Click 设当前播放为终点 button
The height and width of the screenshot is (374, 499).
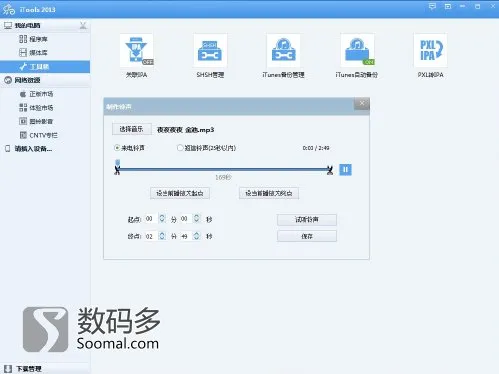pos(269,193)
